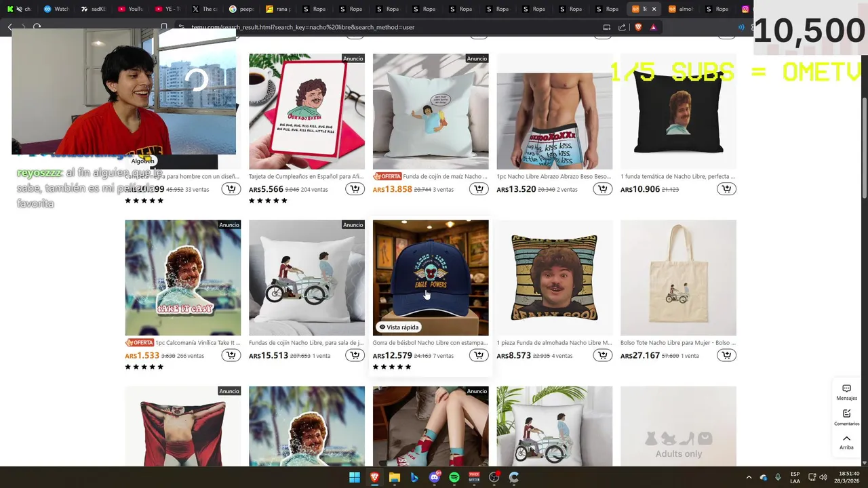Open File Explorer from the taskbar
This screenshot has height=488, width=868.
(395, 477)
